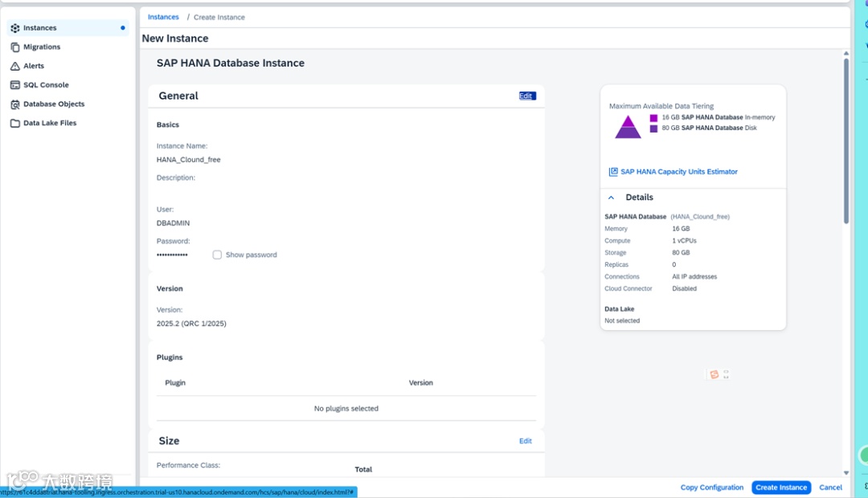This screenshot has height=498, width=868.
Task: Edit the General section
Action: click(527, 96)
